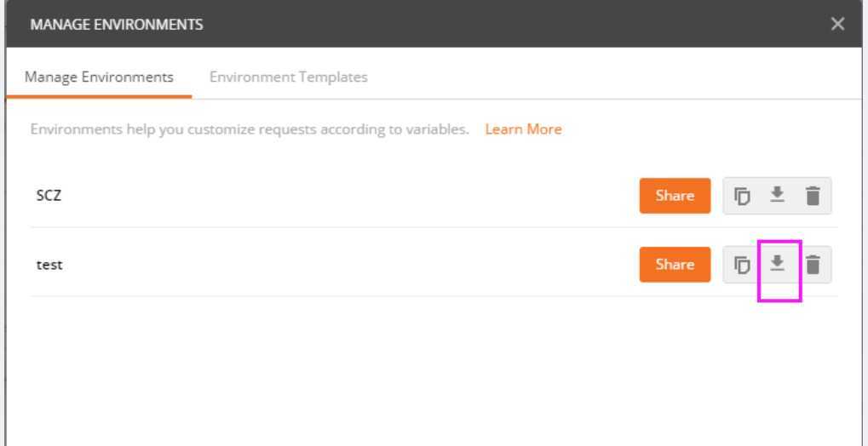The width and height of the screenshot is (868, 446).
Task: Delete the SCZ environment
Action: [813, 196]
